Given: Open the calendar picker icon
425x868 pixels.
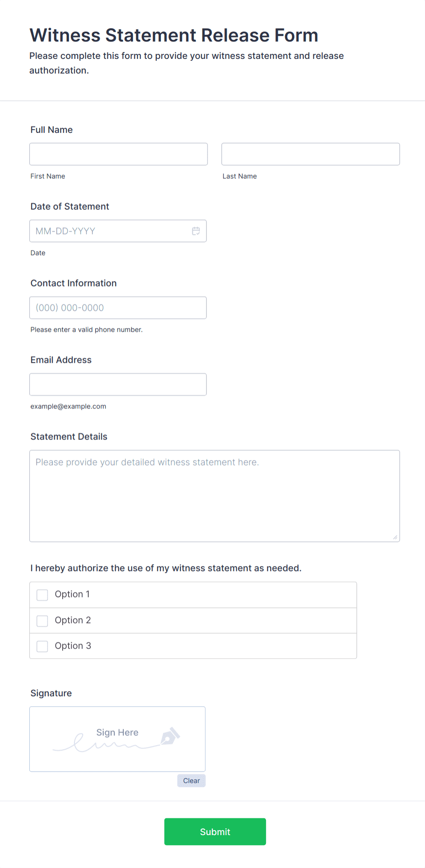Looking at the screenshot, I should click(x=196, y=231).
